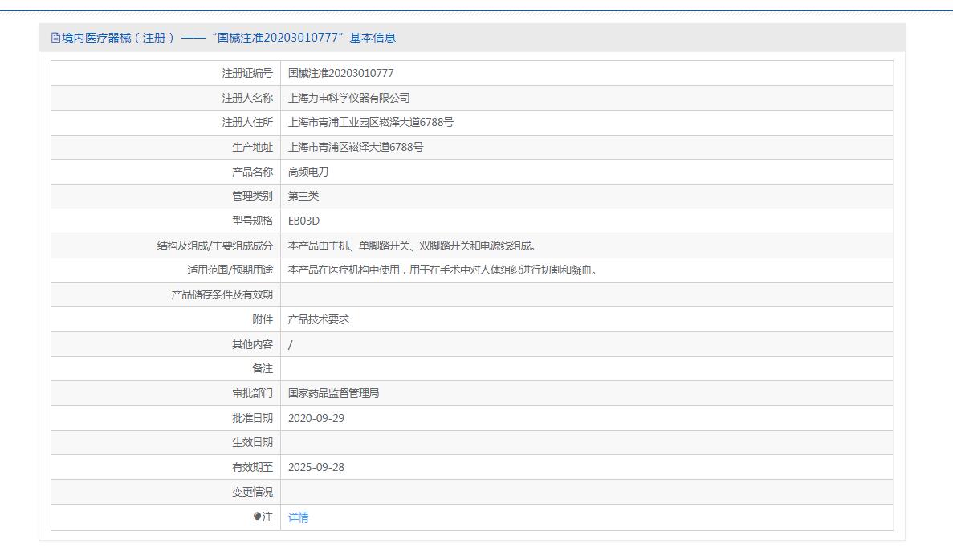Image resolution: width=953 pixels, height=560 pixels.
Task: Click the 产品储存条件及有效期 label
Action: [x=222, y=294]
